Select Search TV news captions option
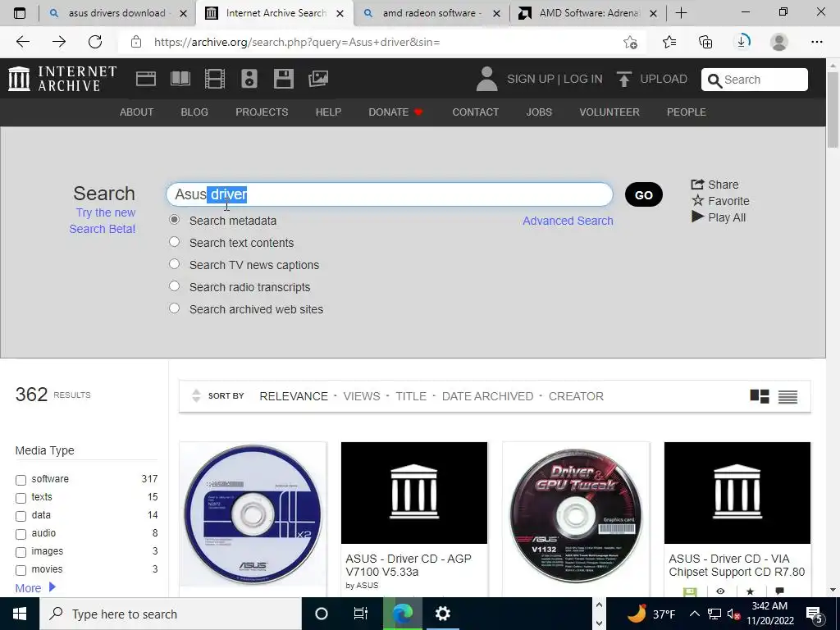This screenshot has height=630, width=840. [174, 263]
